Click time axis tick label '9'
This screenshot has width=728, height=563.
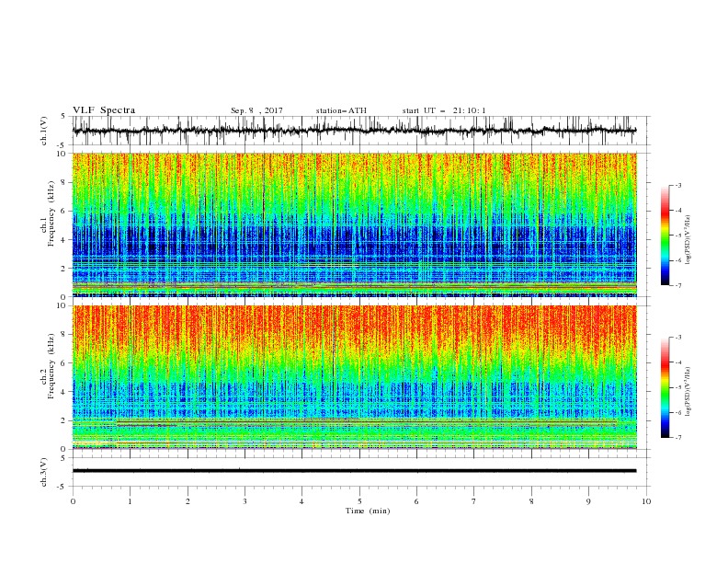click(x=588, y=501)
